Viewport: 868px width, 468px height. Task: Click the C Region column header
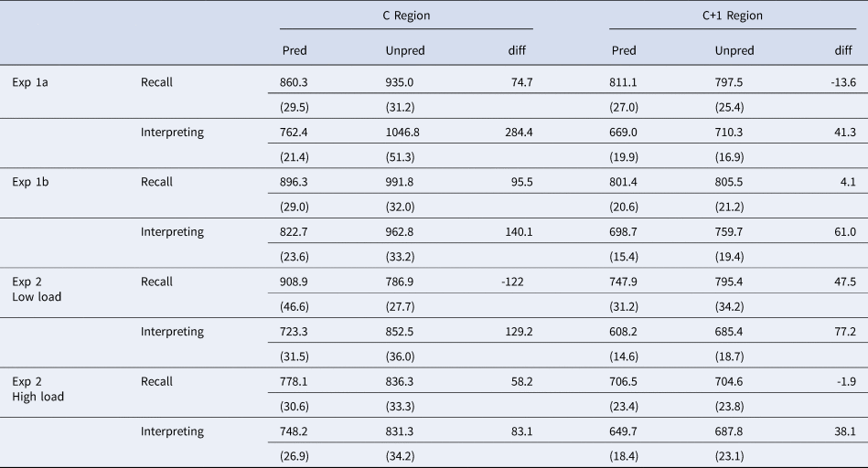click(406, 16)
